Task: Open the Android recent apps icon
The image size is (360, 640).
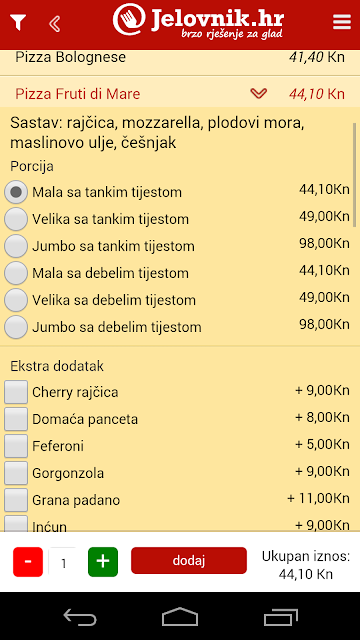Action: point(280,617)
